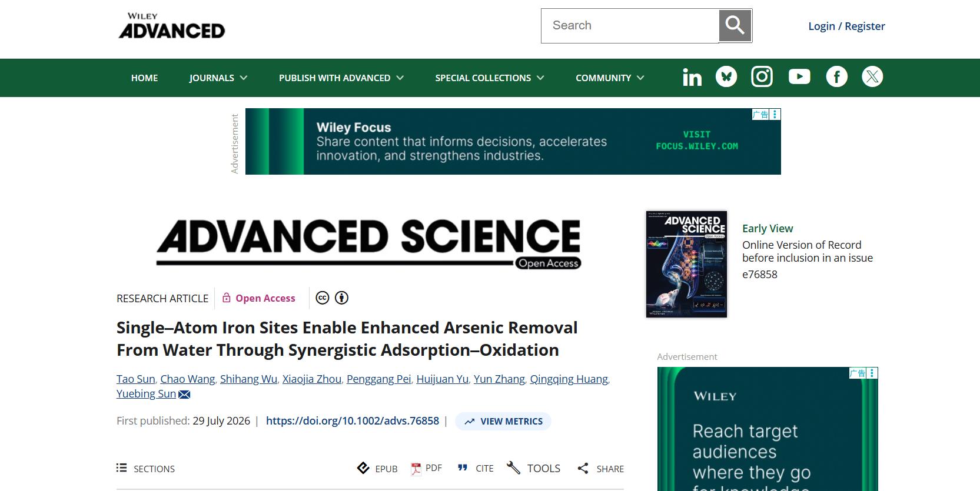
Task: Focus the Search input field
Action: (630, 26)
